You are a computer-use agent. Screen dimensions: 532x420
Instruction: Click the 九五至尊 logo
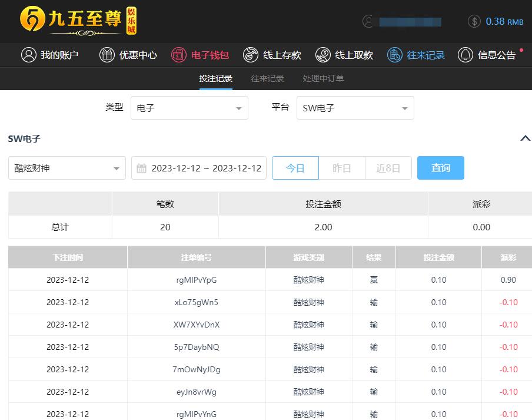pos(78,21)
